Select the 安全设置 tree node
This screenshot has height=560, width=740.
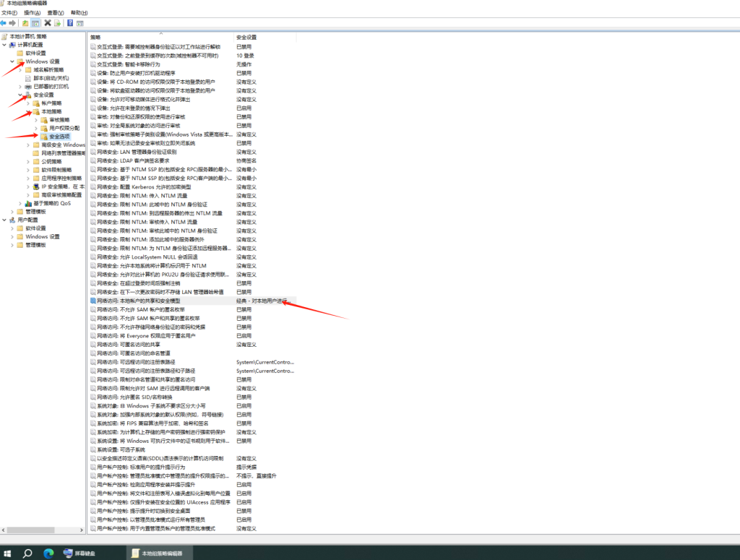(43, 95)
